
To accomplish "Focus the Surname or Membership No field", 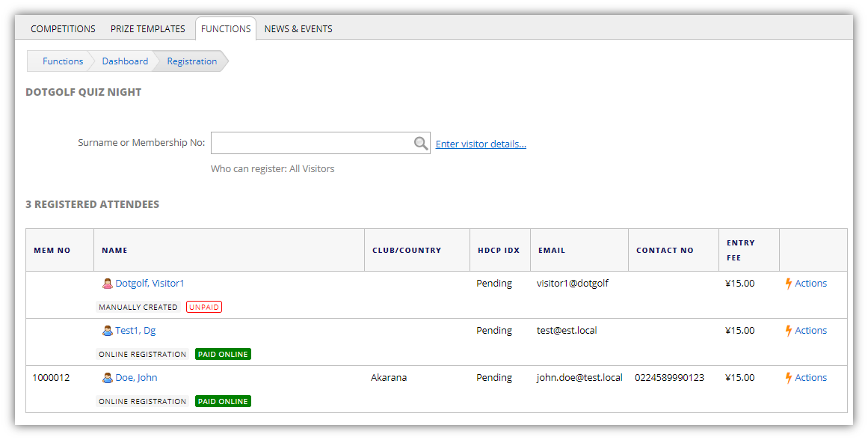I will tap(312, 144).
